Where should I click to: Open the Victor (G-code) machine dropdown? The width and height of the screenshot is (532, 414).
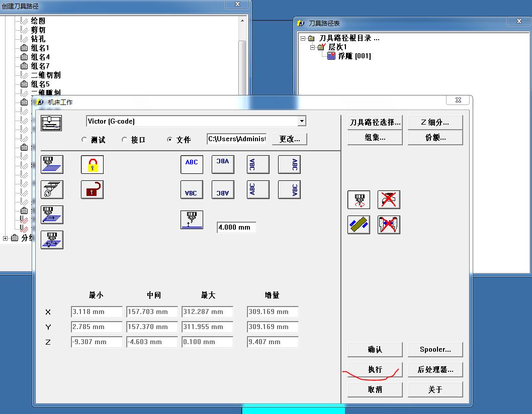(302, 121)
